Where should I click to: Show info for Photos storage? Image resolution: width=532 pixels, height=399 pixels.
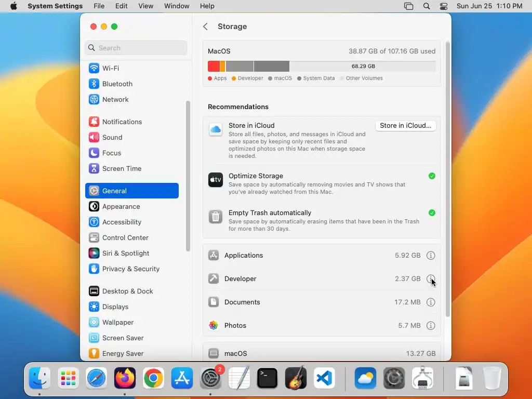point(431,326)
